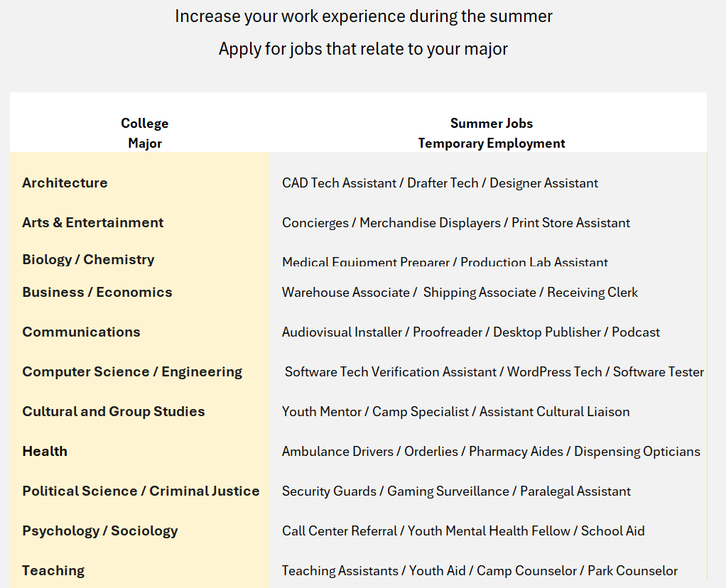Click the Health major cell

45,452
